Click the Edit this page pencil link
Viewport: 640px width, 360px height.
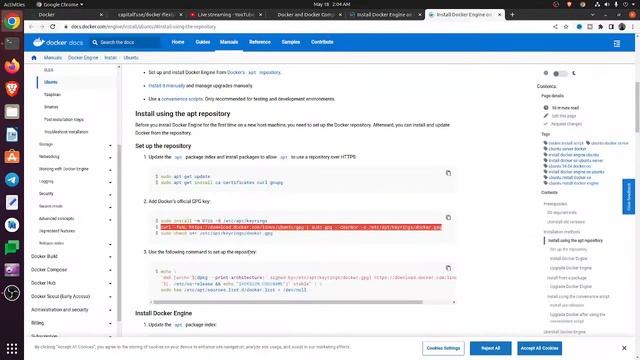click(564, 116)
